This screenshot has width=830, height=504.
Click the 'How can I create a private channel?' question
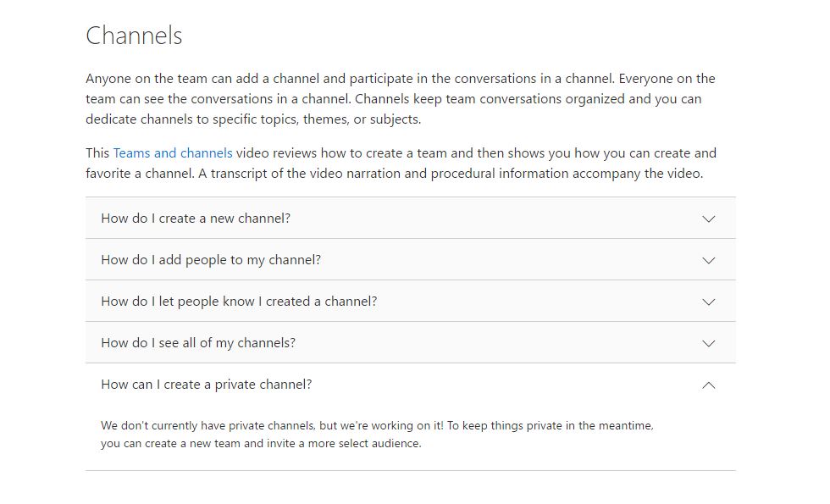(x=207, y=385)
